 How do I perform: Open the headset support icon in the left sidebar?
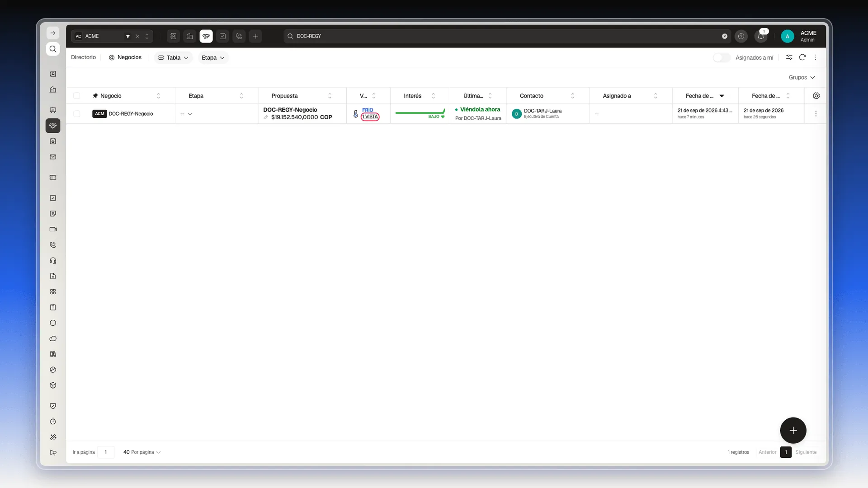[53, 261]
